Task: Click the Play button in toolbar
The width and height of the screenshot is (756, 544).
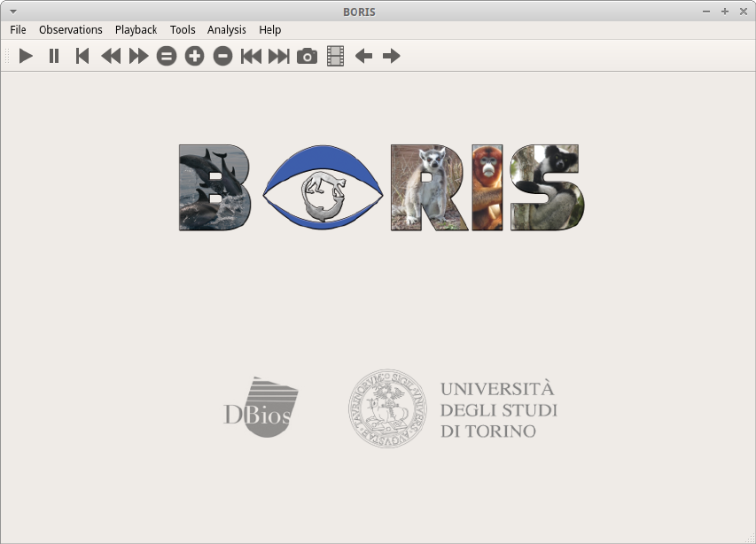Action: click(26, 56)
